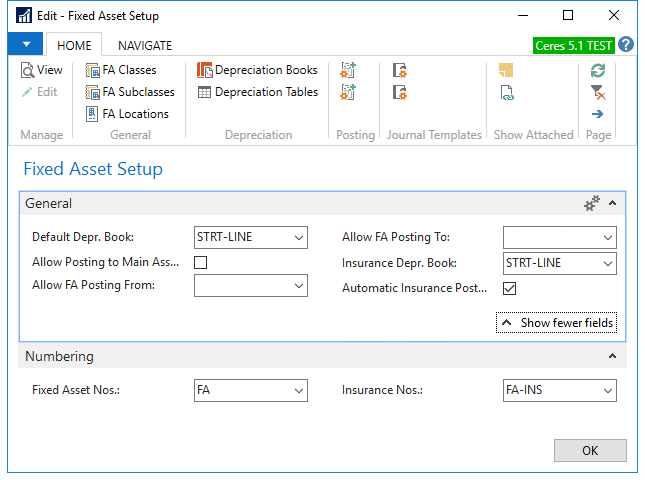
Task: Switch to the NAVIGATE tab
Action: 145,45
